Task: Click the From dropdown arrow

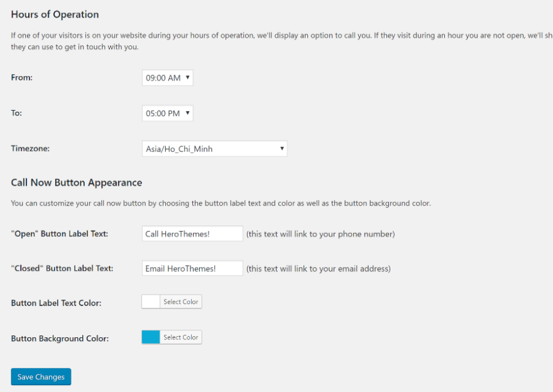Action: pyautogui.click(x=187, y=77)
